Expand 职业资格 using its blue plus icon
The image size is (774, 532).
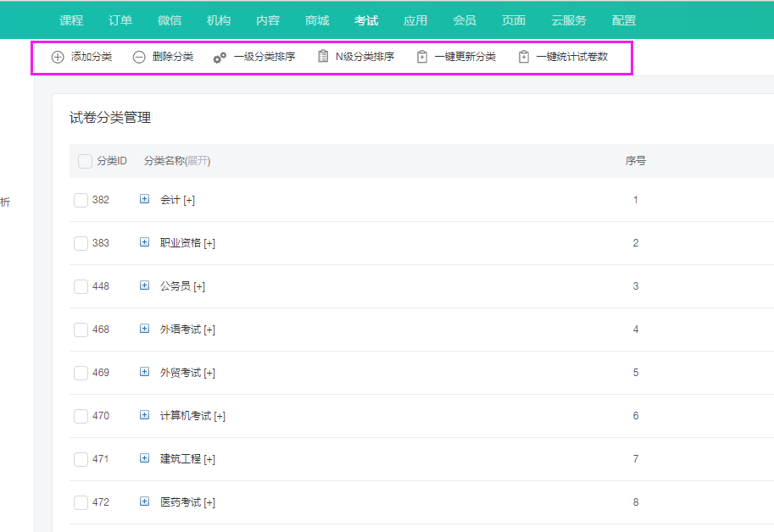point(144,242)
